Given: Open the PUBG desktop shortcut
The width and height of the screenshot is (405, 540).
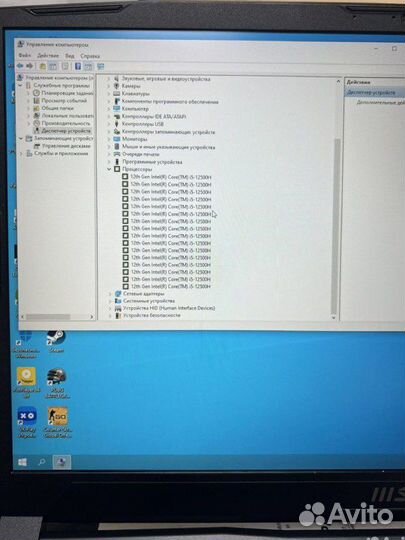Looking at the screenshot, I should click(57, 383).
